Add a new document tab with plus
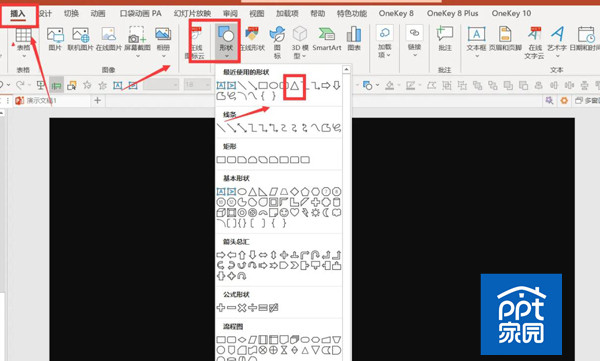 (98, 100)
